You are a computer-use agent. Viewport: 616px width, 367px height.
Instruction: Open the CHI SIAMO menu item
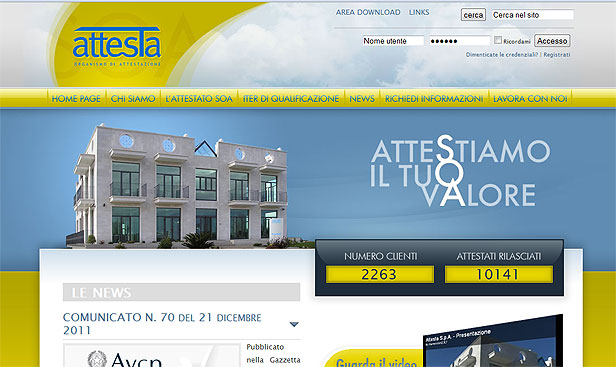[133, 99]
